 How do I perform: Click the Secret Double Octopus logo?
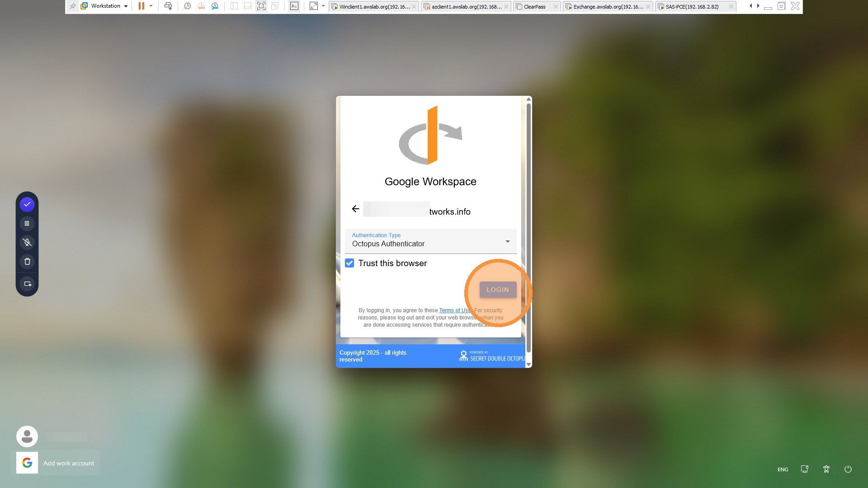pyautogui.click(x=492, y=356)
